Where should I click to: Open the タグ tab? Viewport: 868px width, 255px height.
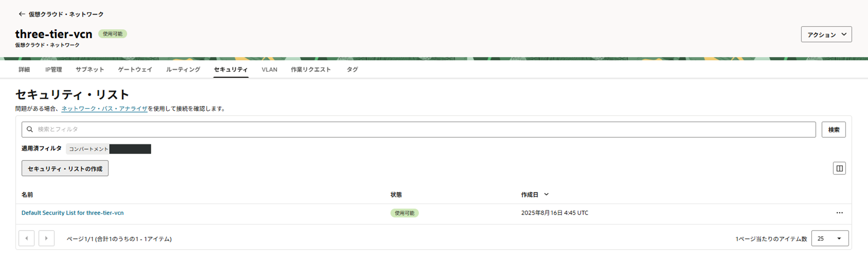tap(352, 70)
